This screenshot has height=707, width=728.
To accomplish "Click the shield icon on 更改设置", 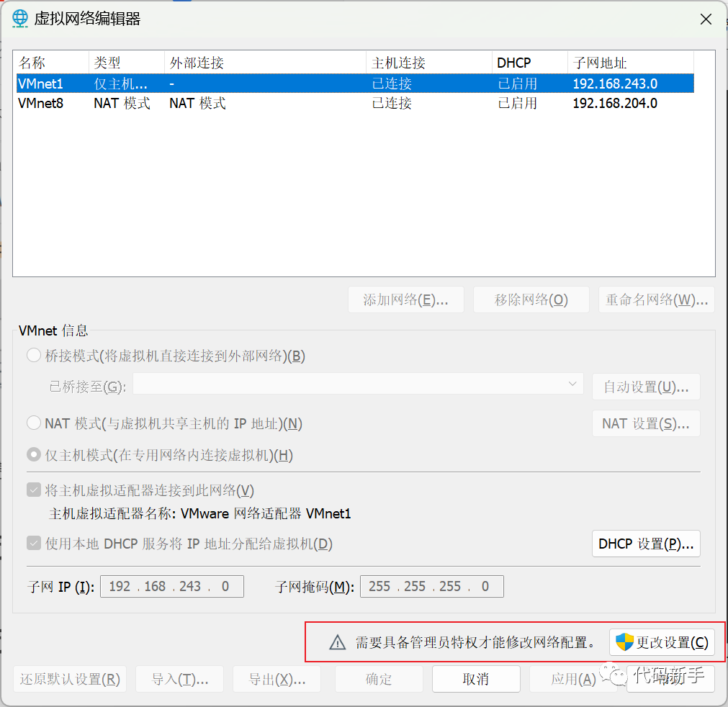I will pos(624,642).
